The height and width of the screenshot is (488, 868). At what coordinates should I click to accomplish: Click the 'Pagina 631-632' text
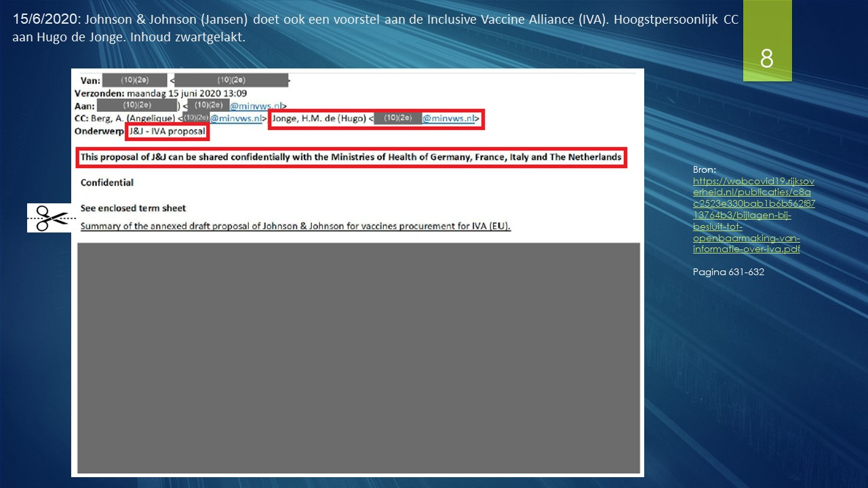click(729, 272)
